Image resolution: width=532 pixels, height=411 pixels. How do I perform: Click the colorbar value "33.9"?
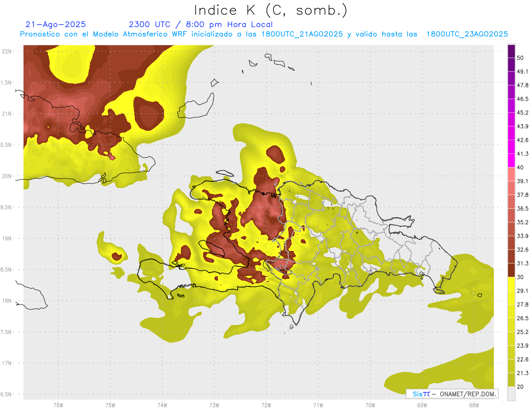523,236
